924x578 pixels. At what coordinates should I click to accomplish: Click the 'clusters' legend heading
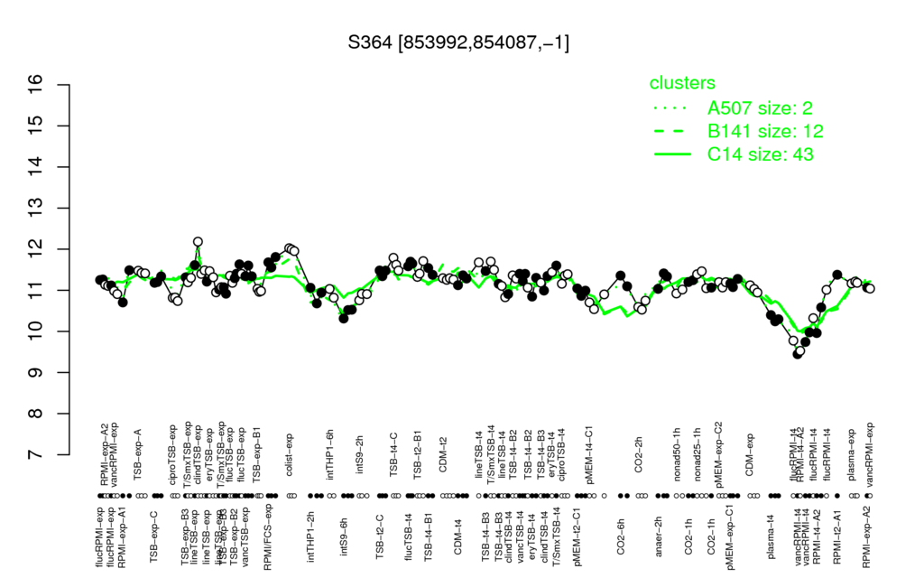682,83
